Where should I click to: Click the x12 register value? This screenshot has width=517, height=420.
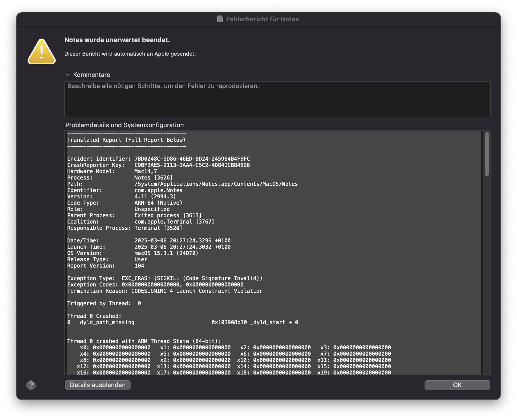pos(122,366)
